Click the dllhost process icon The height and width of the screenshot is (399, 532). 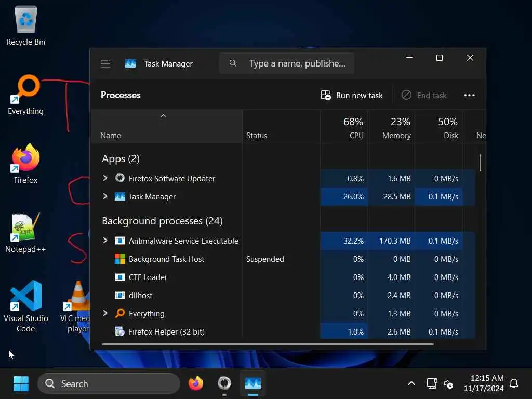tap(120, 295)
